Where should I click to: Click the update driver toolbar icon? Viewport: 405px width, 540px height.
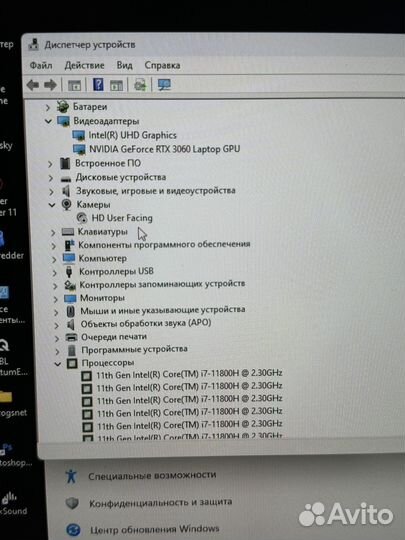tap(140, 85)
